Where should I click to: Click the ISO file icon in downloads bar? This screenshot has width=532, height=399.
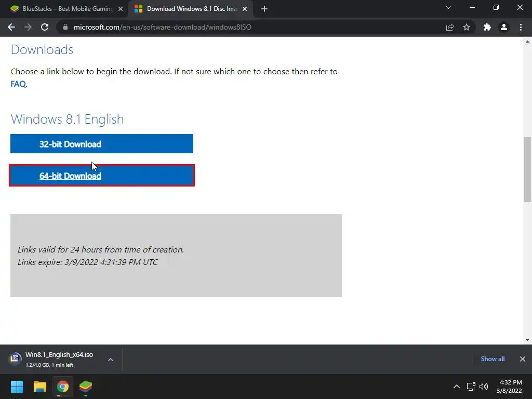coord(15,358)
